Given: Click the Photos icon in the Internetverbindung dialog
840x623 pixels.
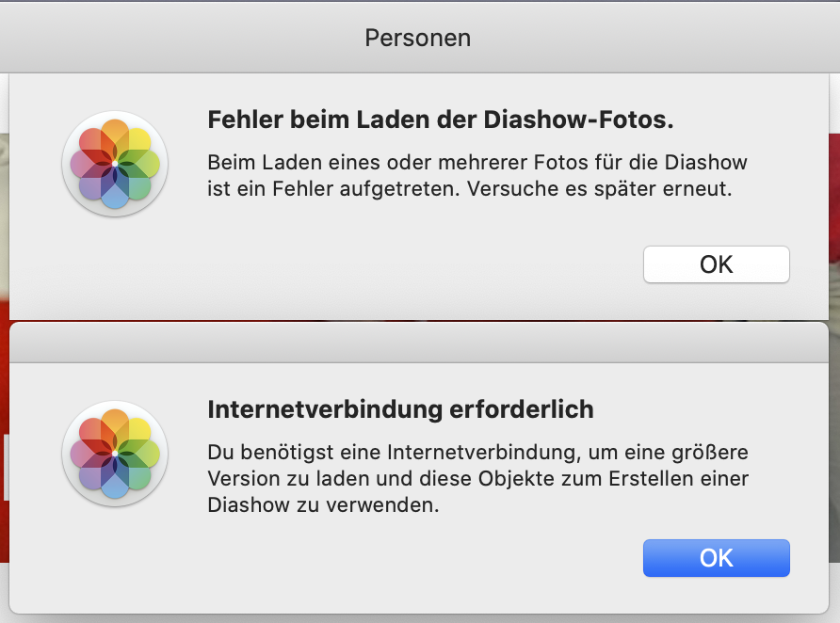Looking at the screenshot, I should coord(114,455).
